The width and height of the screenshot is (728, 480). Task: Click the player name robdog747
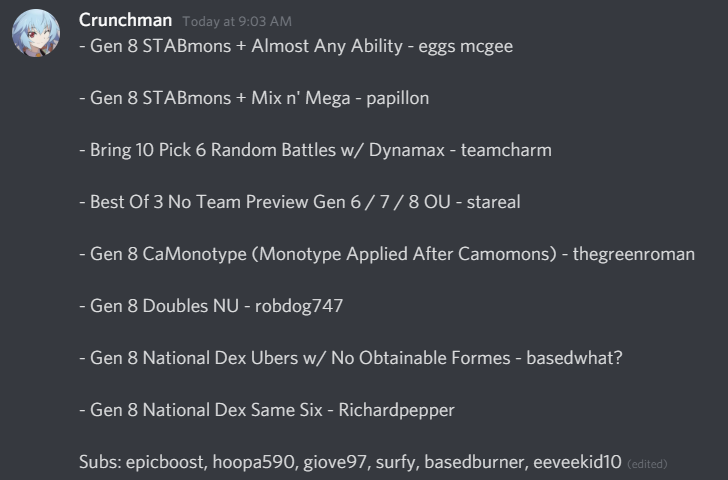click(297, 306)
